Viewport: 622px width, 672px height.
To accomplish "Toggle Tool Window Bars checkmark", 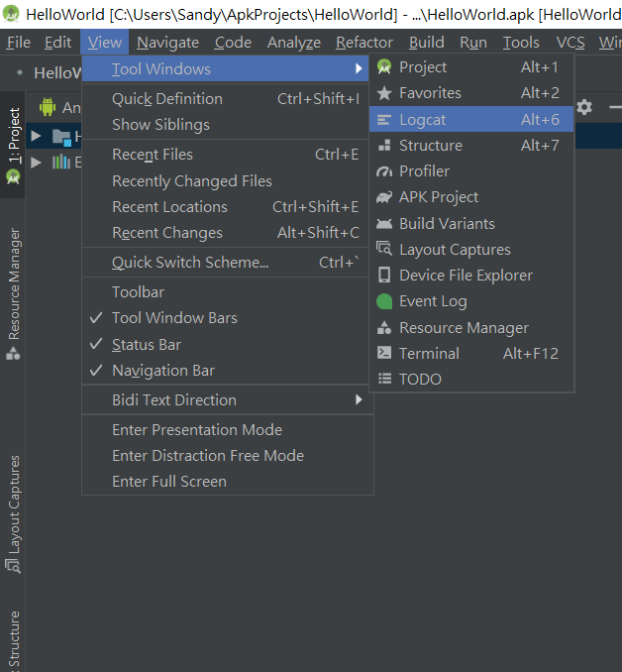I will click(x=225, y=318).
